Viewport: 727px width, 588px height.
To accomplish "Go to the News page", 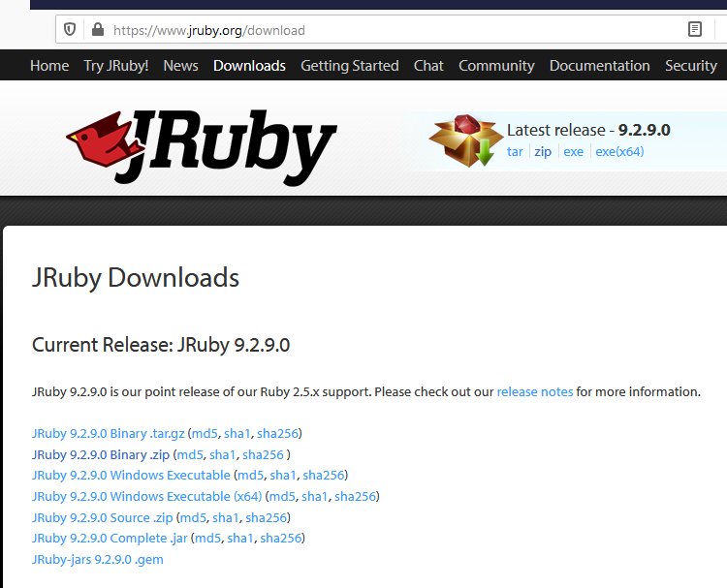I will (x=181, y=66).
